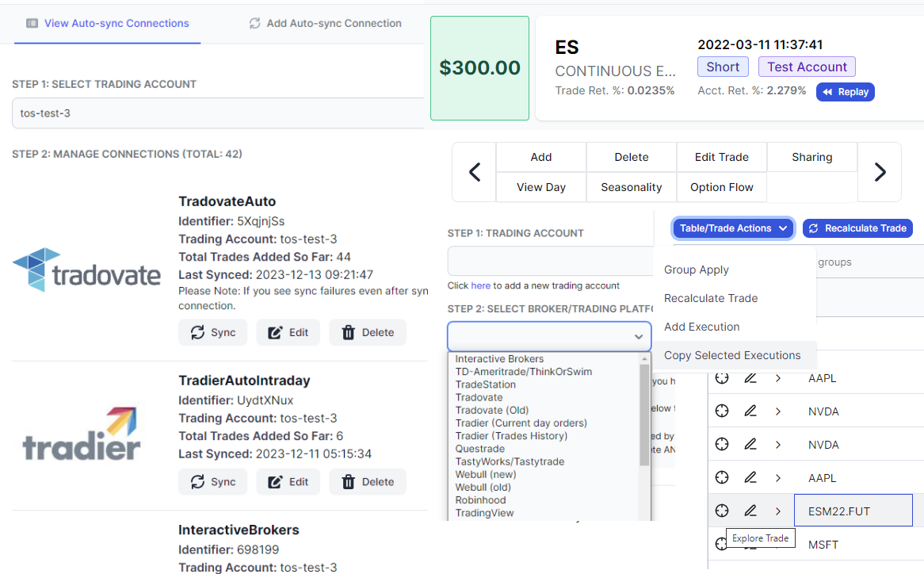Edit the TradierAutoIntraday connection
Viewport: 924px width, 574px height.
click(x=288, y=482)
